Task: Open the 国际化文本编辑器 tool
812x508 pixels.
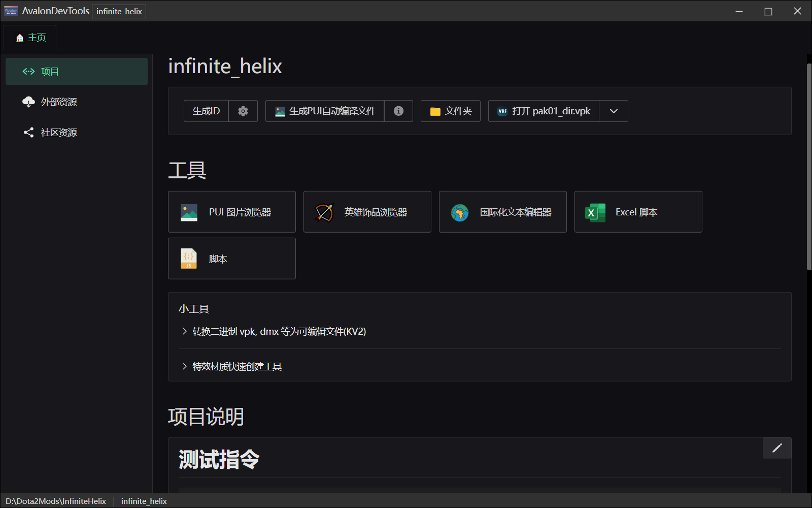Action: point(503,212)
